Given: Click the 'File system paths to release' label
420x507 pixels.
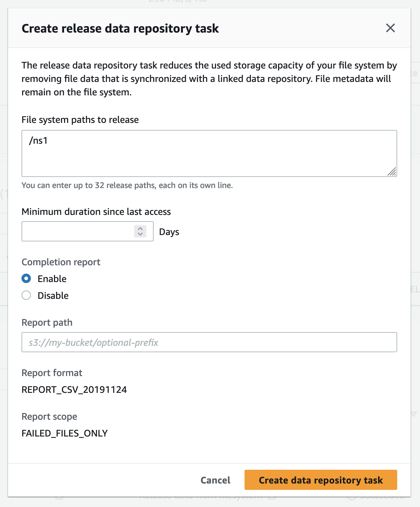Looking at the screenshot, I should coord(80,120).
